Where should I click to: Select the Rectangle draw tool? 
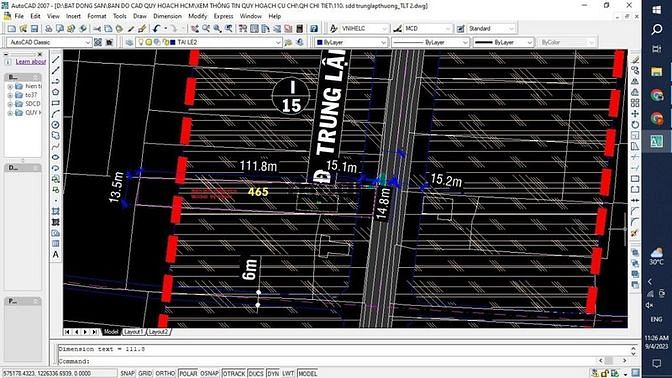56,103
